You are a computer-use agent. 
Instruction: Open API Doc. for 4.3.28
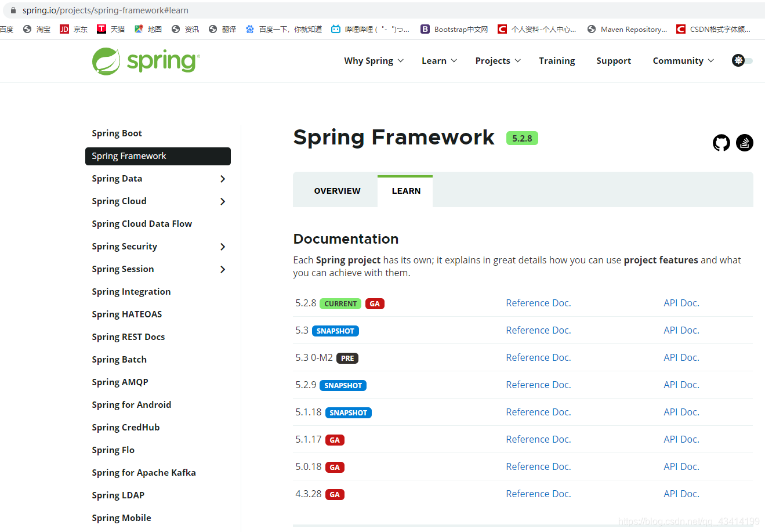click(x=681, y=494)
